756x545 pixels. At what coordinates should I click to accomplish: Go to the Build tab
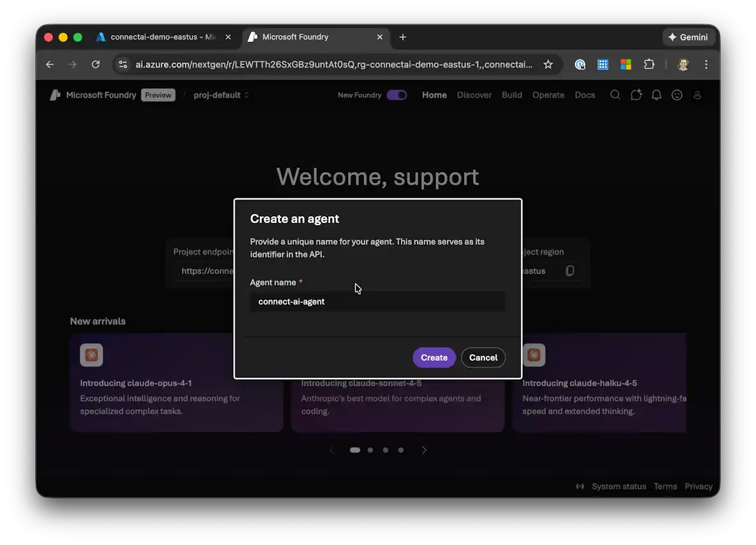(511, 95)
